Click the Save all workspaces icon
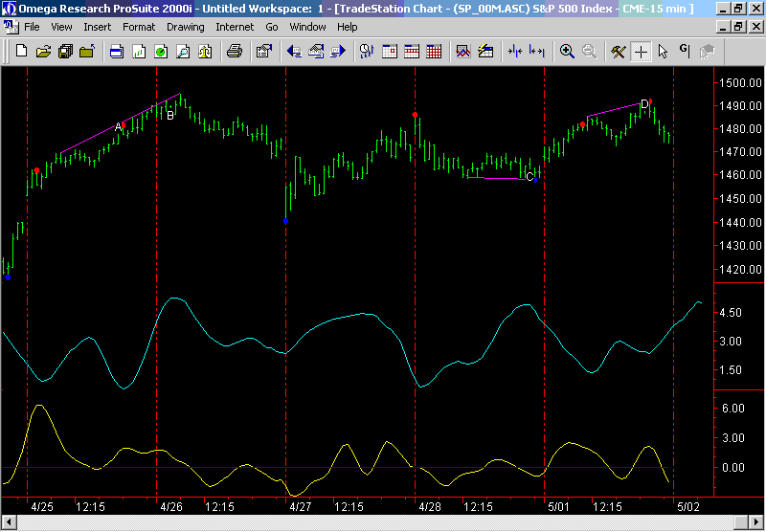The image size is (766, 532). (x=65, y=51)
